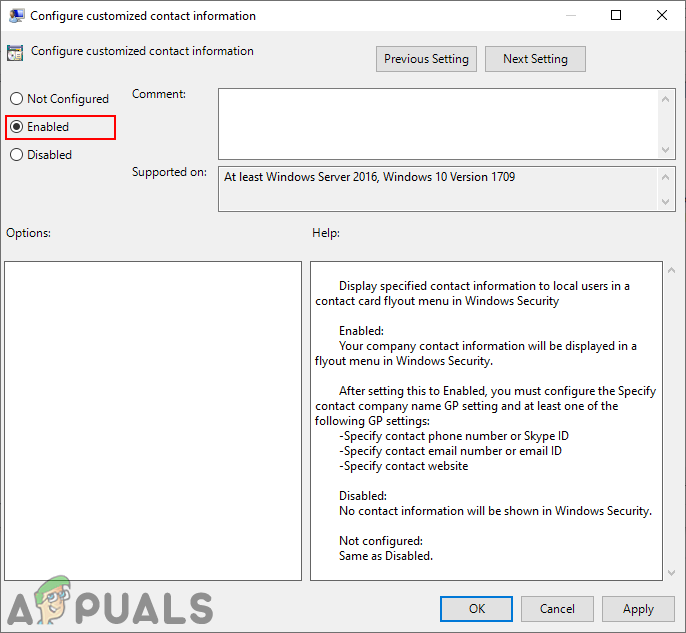686x633 pixels.
Task: Click 'Specify contact email number or email ID' line
Action: (x=450, y=451)
